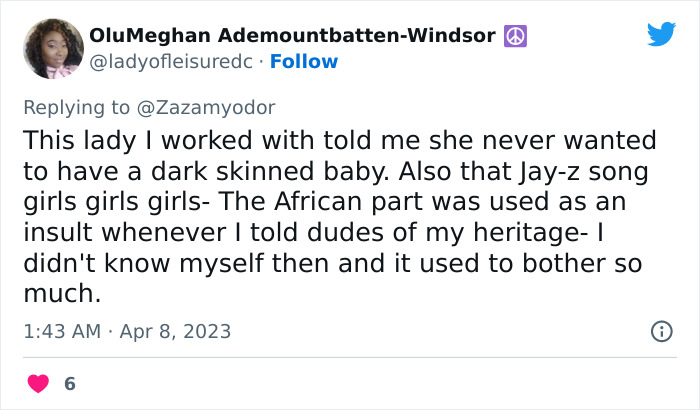Click the Twitter bird logo
The image size is (700, 410).
click(x=661, y=34)
